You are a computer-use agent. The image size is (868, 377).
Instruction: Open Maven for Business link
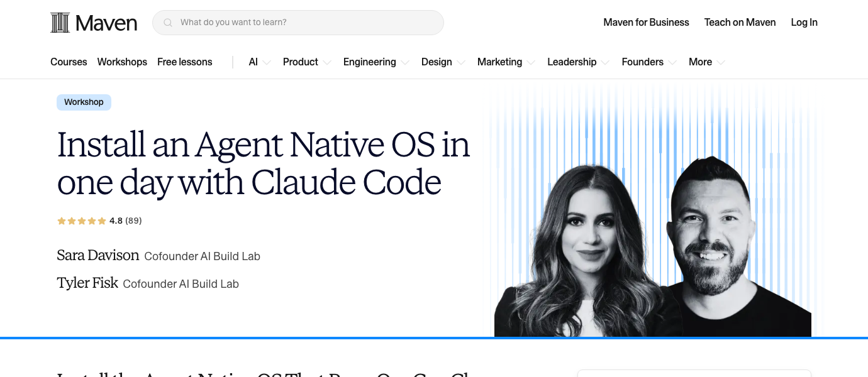(646, 23)
